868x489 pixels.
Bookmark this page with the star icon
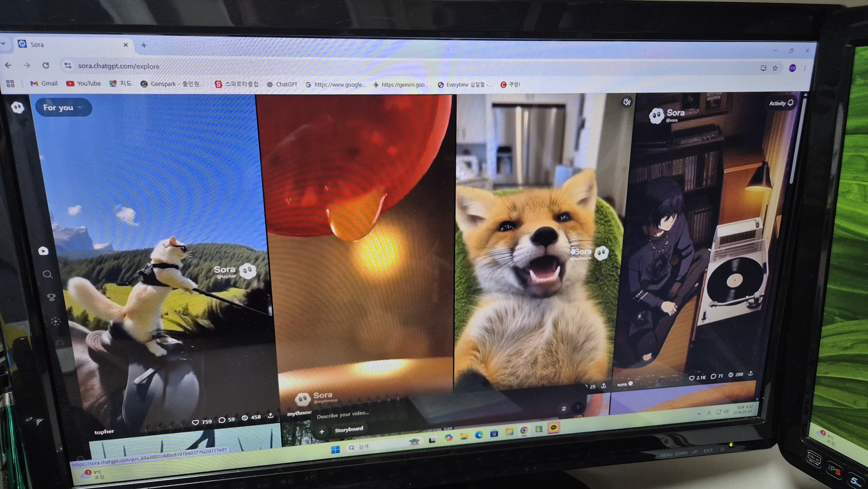pyautogui.click(x=775, y=68)
